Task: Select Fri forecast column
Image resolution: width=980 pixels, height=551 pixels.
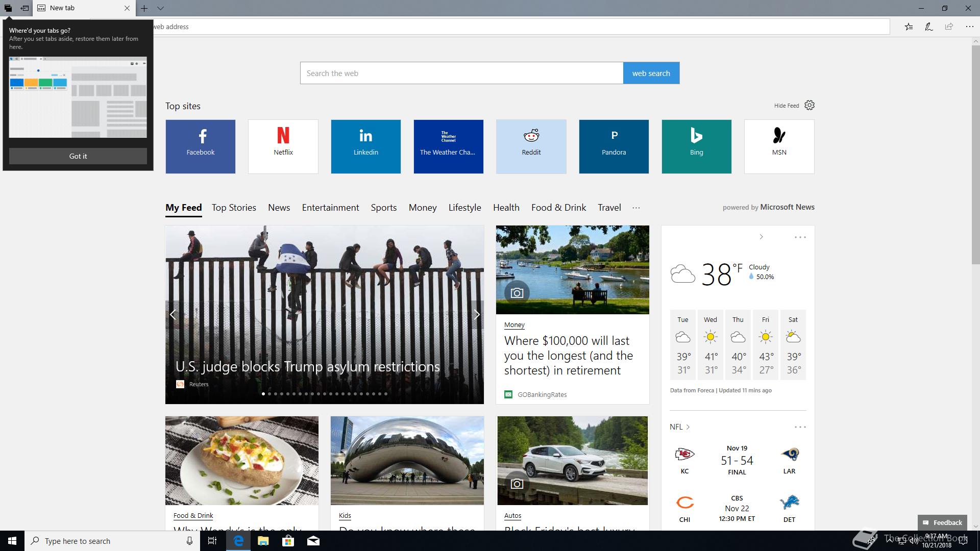Action: (x=766, y=345)
